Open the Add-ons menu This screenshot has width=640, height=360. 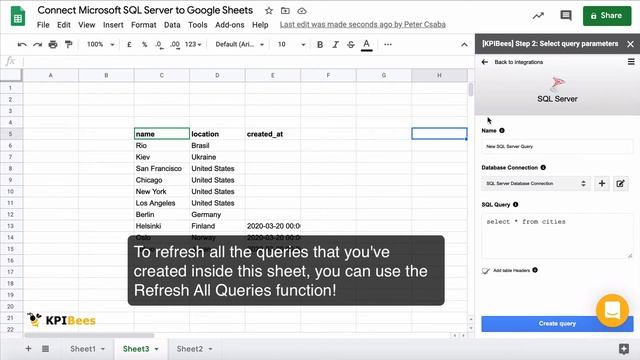(x=229, y=25)
